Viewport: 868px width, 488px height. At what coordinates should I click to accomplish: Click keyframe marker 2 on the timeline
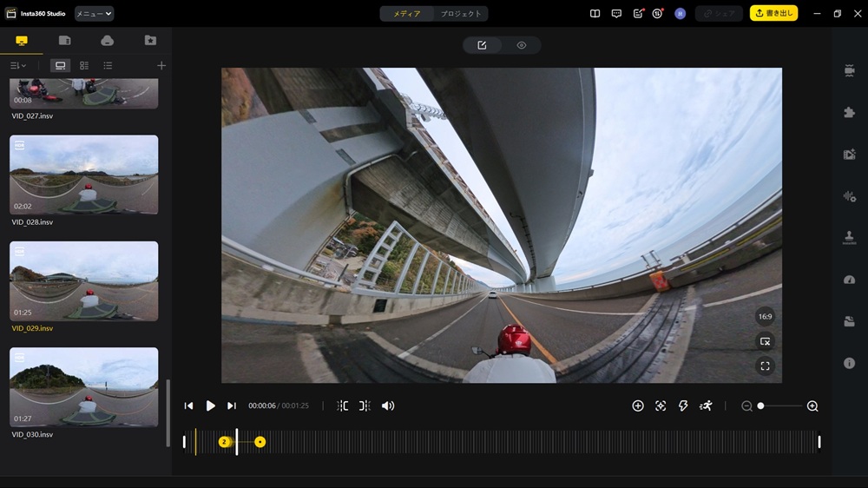[x=224, y=442]
